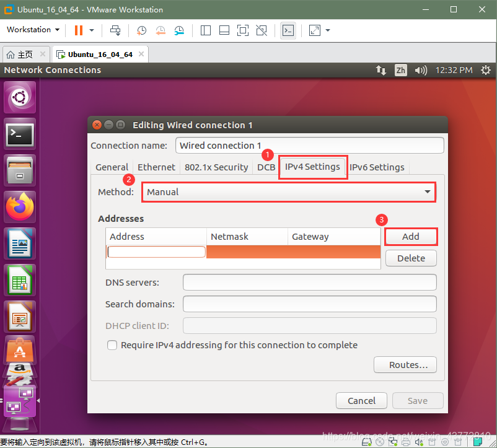This screenshot has height=448, width=497.
Task: Switch to the IPv6 Settings tab
Action: pos(377,167)
